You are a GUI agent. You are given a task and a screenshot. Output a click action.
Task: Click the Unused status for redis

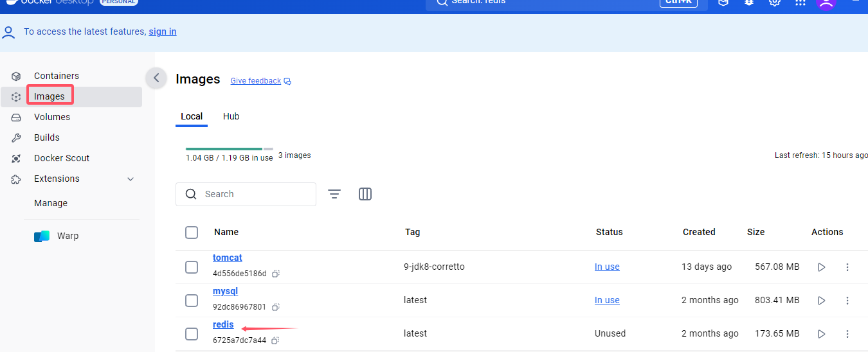(x=610, y=333)
